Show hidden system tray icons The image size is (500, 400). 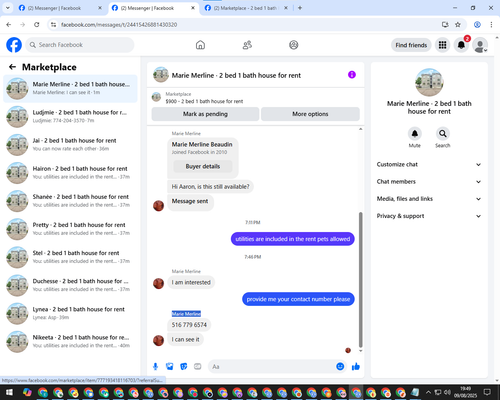click(428, 392)
